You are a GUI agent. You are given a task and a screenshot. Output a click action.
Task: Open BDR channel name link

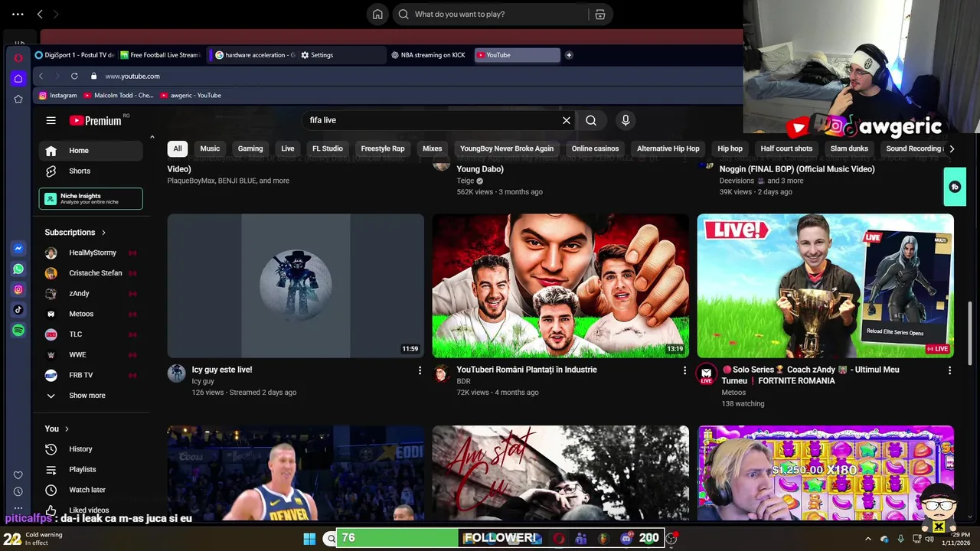click(x=463, y=381)
